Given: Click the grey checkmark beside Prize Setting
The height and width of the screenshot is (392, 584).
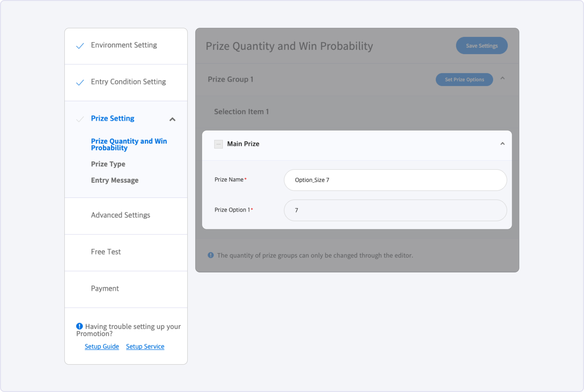Looking at the screenshot, I should pyautogui.click(x=80, y=119).
